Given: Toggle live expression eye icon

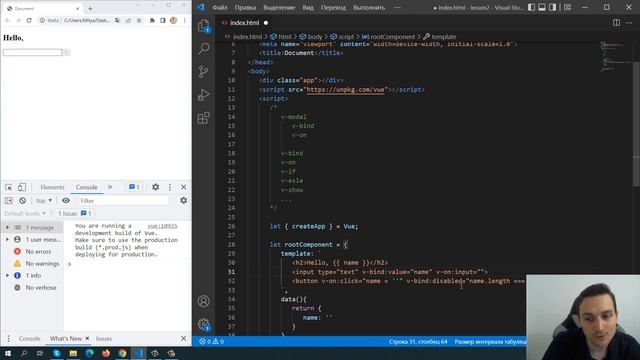Looking at the screenshot, I should tap(66, 200).
